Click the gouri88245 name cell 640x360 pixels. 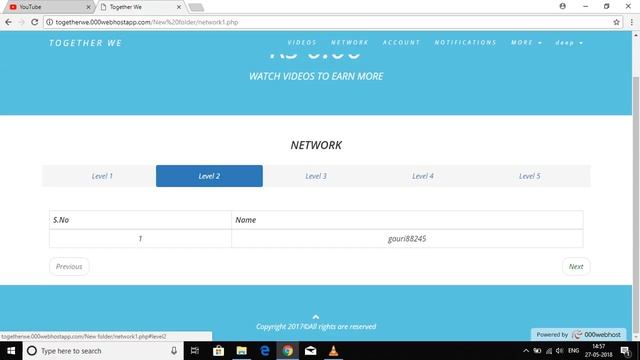point(407,238)
